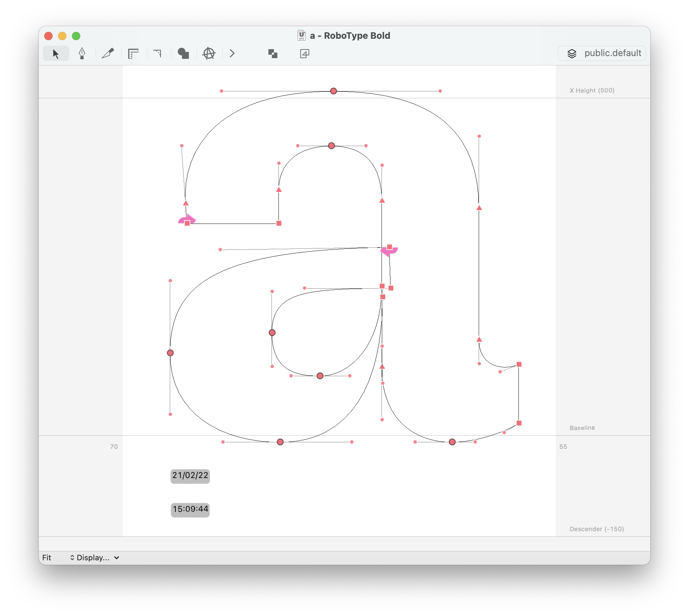
Task: Select the Knife slice tool
Action: click(x=108, y=53)
